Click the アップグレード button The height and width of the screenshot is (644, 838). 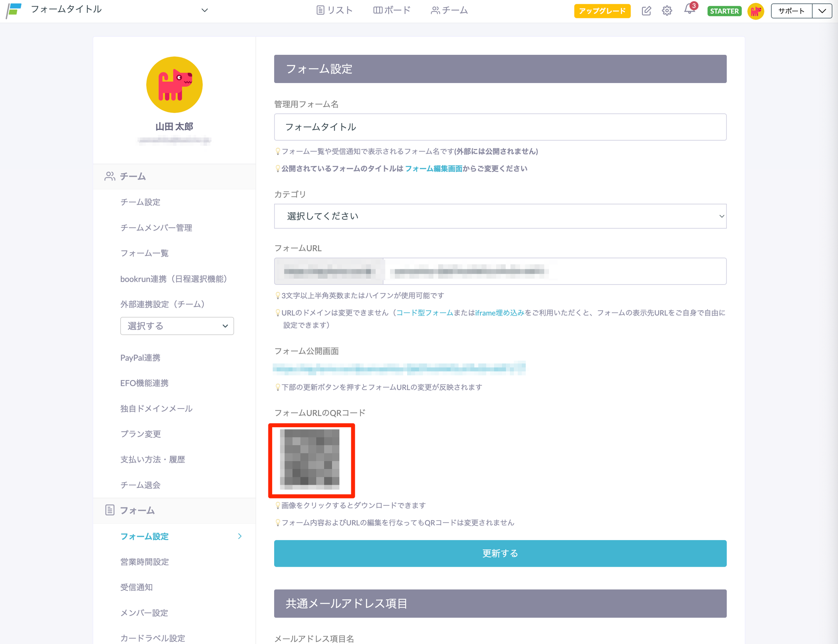tap(602, 11)
